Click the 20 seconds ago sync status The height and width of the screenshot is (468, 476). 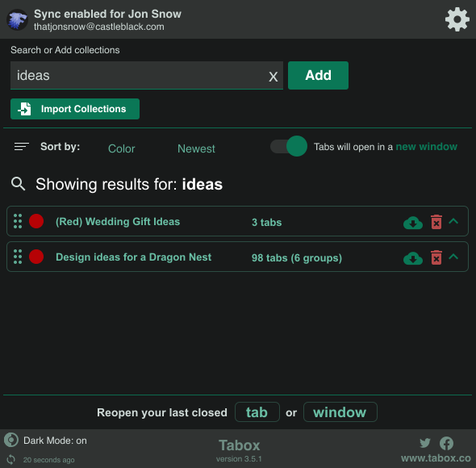click(x=49, y=460)
